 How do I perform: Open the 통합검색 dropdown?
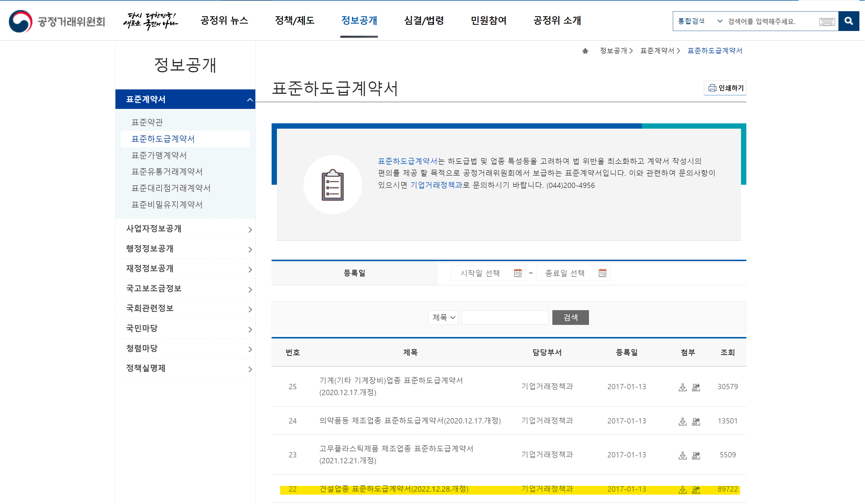[x=700, y=21]
